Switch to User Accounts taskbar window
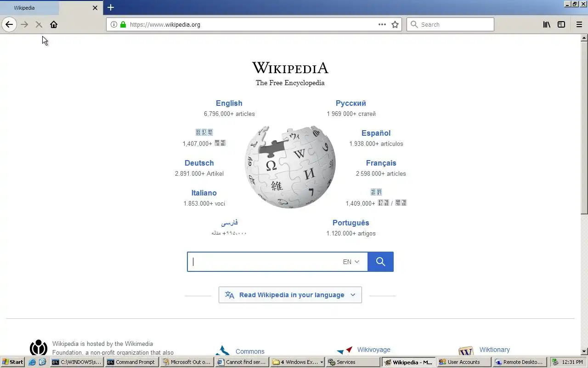588x368 pixels. click(464, 362)
